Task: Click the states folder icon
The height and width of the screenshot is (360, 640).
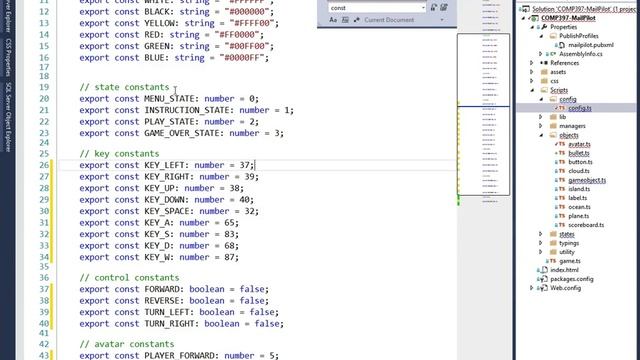Action: (553, 234)
